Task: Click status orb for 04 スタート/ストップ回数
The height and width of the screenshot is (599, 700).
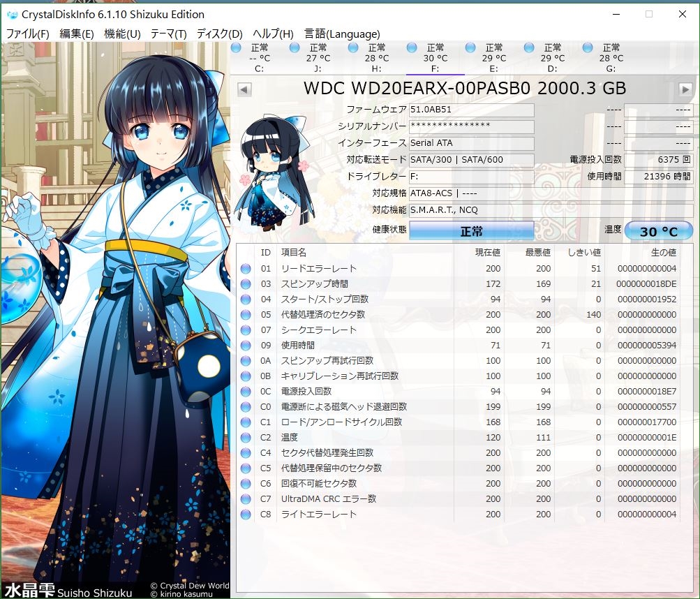Action: coord(246,299)
